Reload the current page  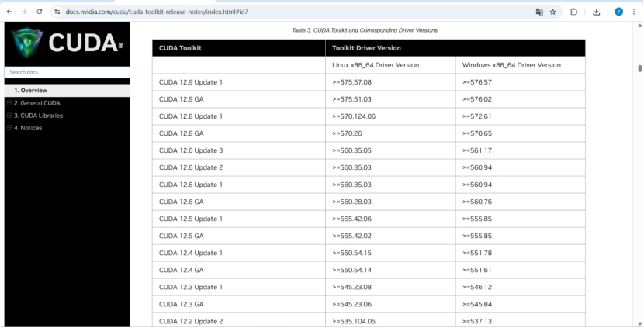click(x=40, y=12)
